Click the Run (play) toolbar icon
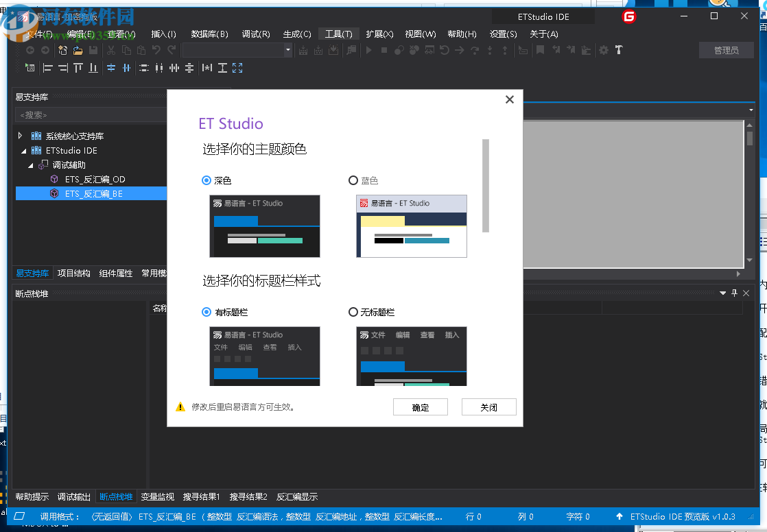This screenshot has width=767, height=532. point(369,50)
